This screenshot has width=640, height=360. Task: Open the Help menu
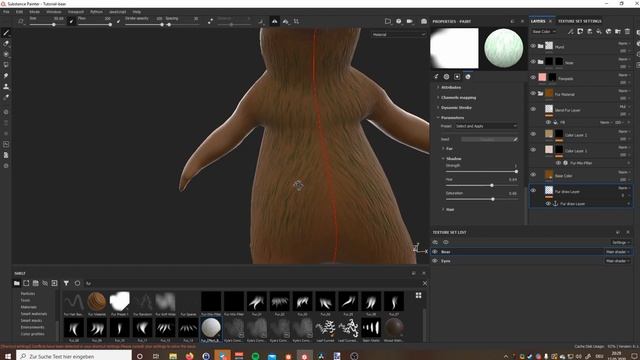point(137,12)
